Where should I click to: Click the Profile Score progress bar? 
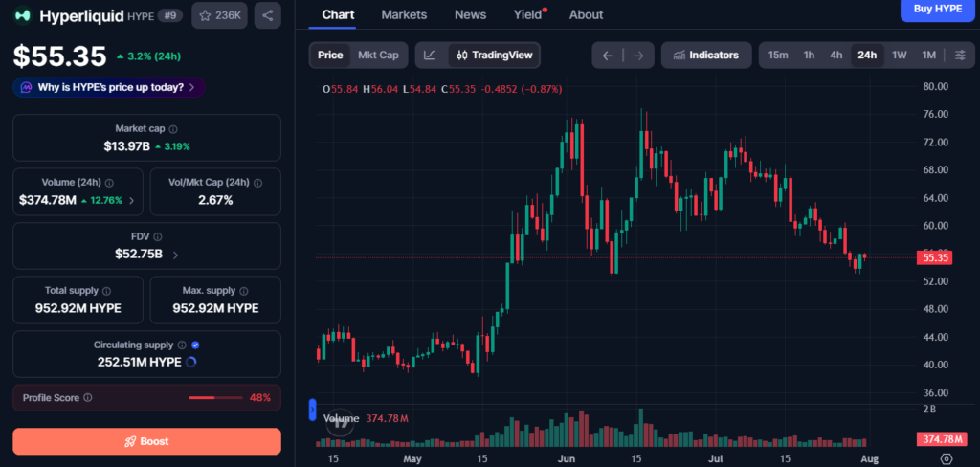click(x=215, y=397)
